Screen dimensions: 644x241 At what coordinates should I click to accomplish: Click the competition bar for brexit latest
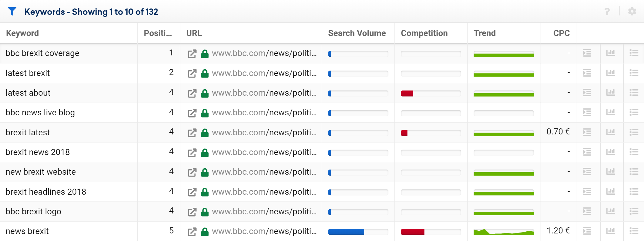[431, 133]
